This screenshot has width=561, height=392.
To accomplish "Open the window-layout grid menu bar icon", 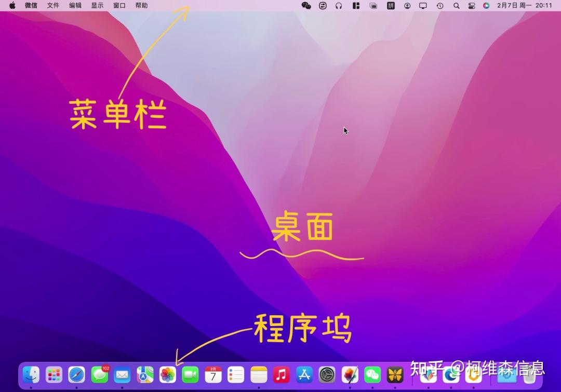I will coord(356,6).
